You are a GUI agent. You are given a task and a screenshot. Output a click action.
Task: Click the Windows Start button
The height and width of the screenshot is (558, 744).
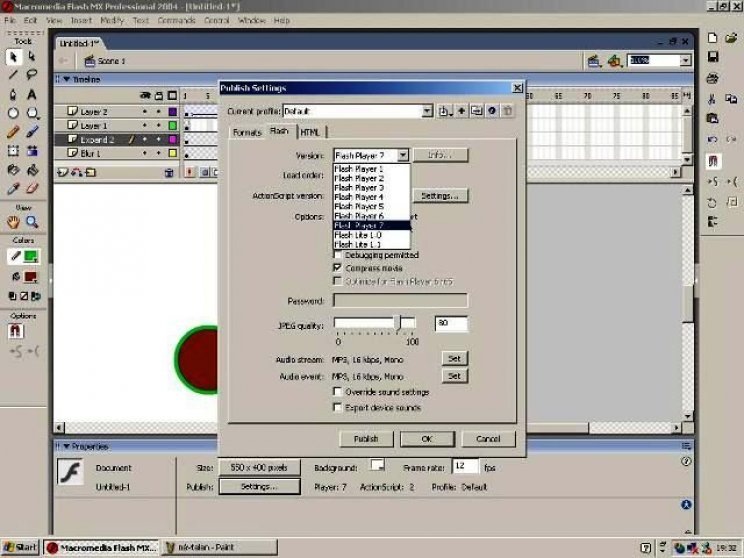click(20, 548)
